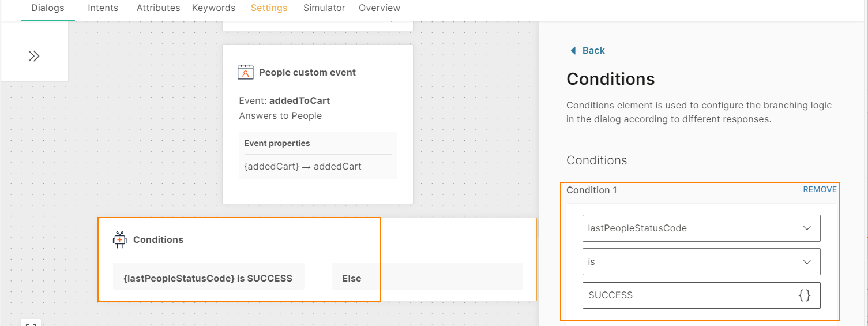
Task: Open the lastPeopleStatusCode attribute dropdown
Action: coord(701,228)
